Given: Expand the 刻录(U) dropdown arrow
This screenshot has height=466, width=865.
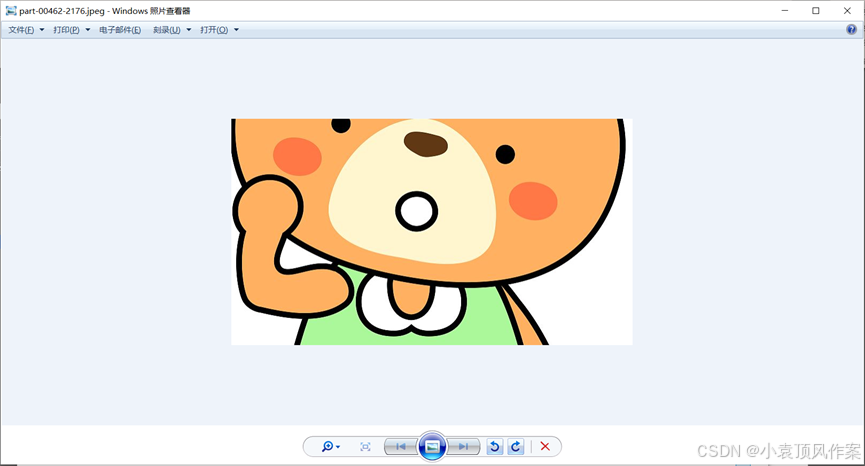Looking at the screenshot, I should 189,30.
